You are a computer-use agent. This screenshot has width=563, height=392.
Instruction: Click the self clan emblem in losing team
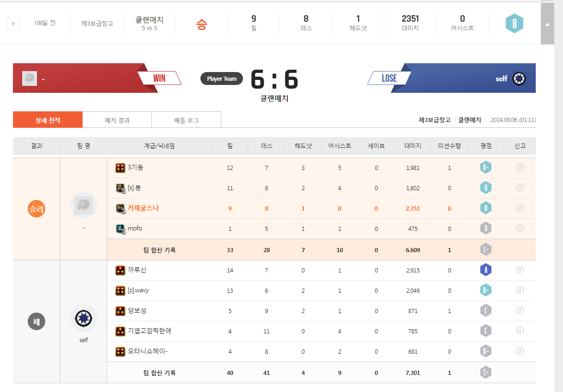(83, 318)
